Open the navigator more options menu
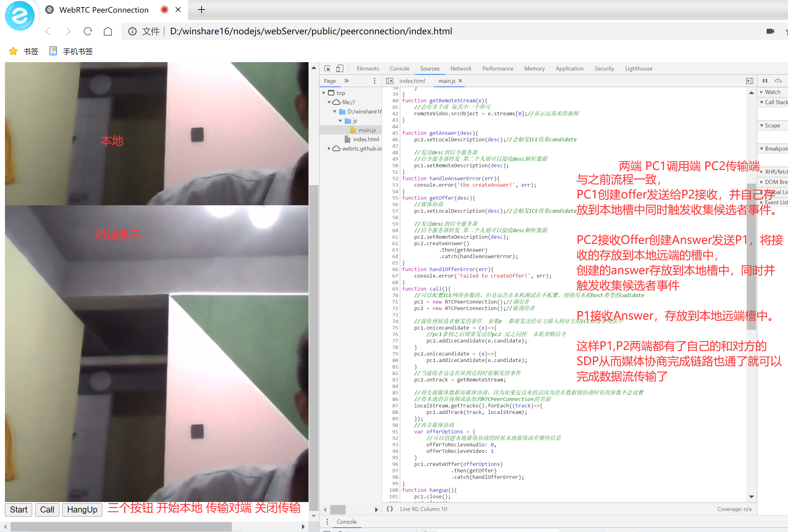Screen dimensions: 788x532 pos(374,81)
